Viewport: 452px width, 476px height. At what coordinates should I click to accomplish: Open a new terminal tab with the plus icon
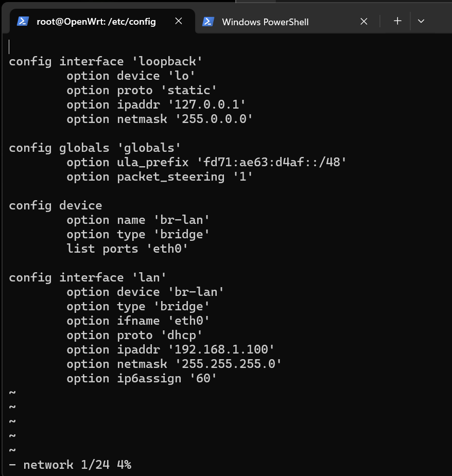click(x=397, y=21)
